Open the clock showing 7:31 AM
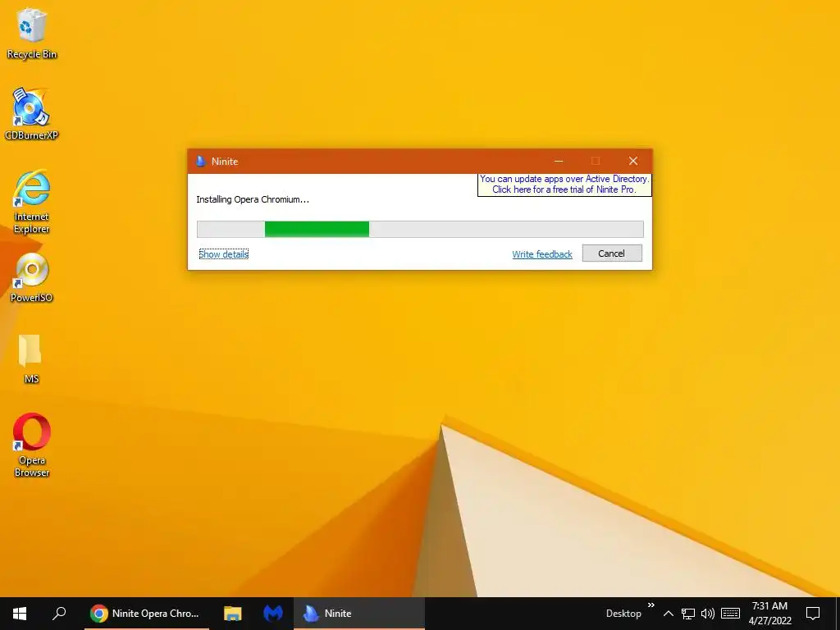The image size is (840, 630). [769, 614]
